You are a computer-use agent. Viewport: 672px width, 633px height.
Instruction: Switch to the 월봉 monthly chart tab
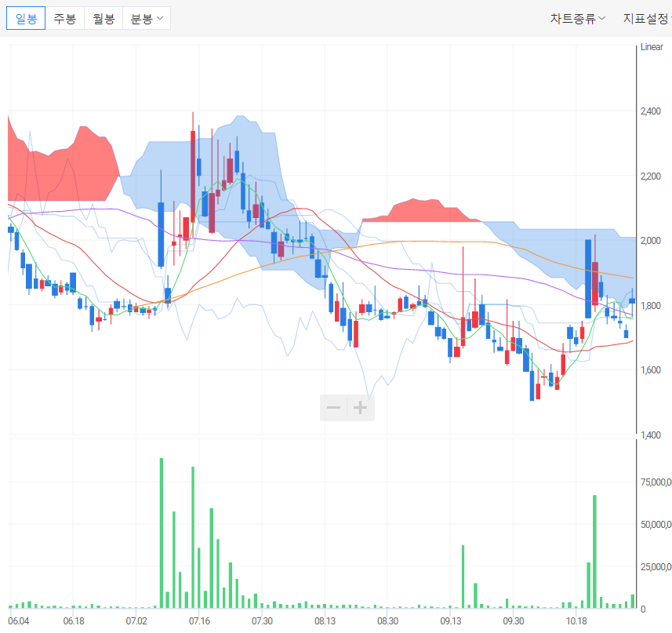click(104, 18)
